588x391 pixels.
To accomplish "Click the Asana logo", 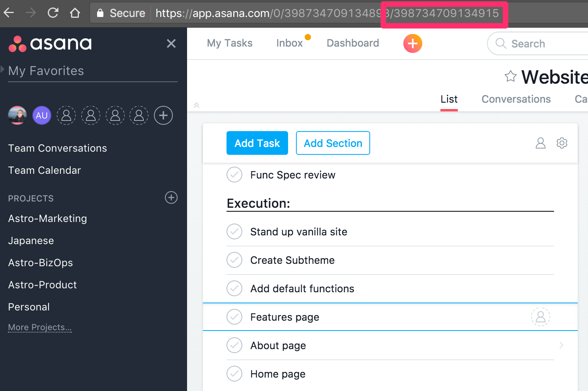I will click(x=50, y=43).
